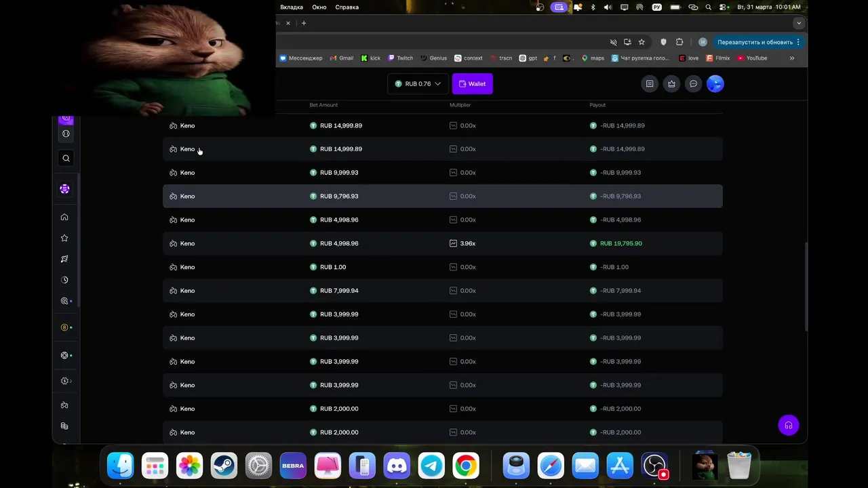The width and height of the screenshot is (868, 488).
Task: Open the rocket icon in sidebar
Action: [x=64, y=259]
